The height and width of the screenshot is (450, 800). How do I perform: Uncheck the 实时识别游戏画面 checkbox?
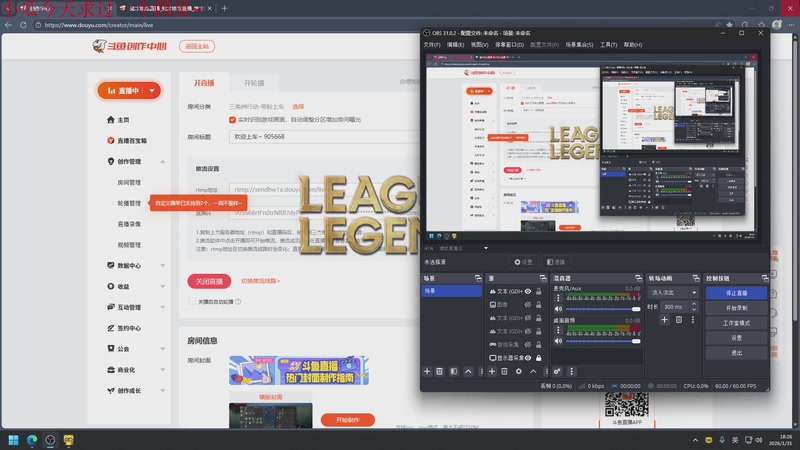(232, 119)
